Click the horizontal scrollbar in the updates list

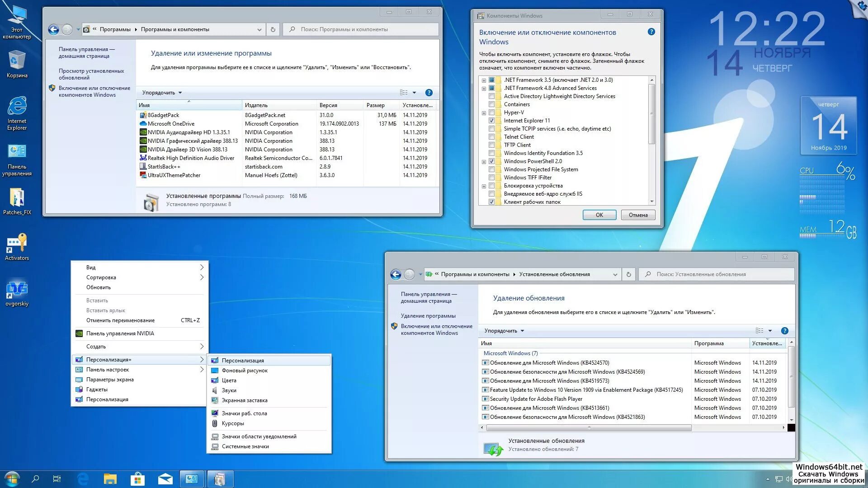click(588, 427)
